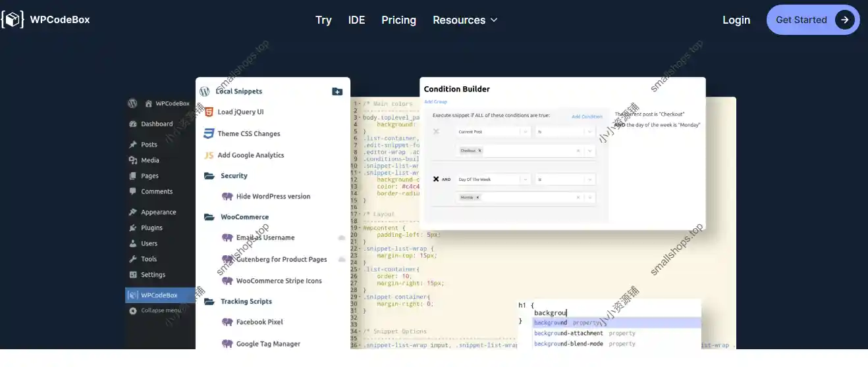Screen dimensions: 868x367
Task: Open the Day Of The Week dropdown
Action: (x=494, y=179)
